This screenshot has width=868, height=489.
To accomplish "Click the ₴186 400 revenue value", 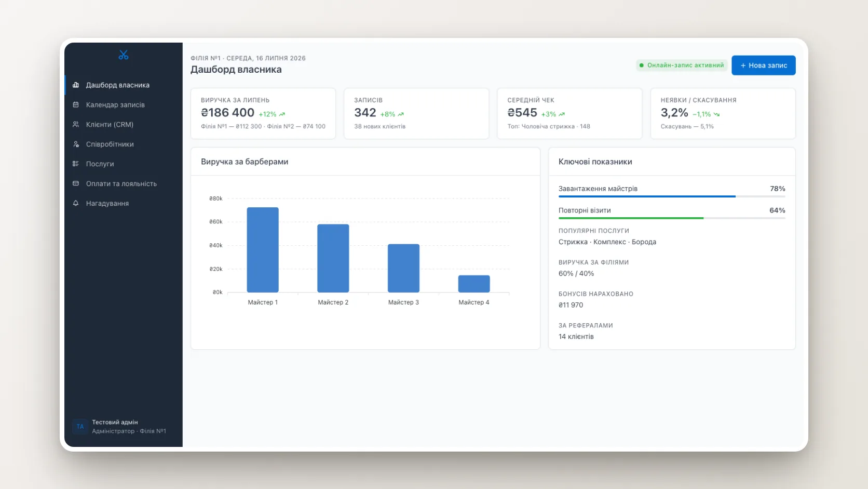I will coord(227,113).
